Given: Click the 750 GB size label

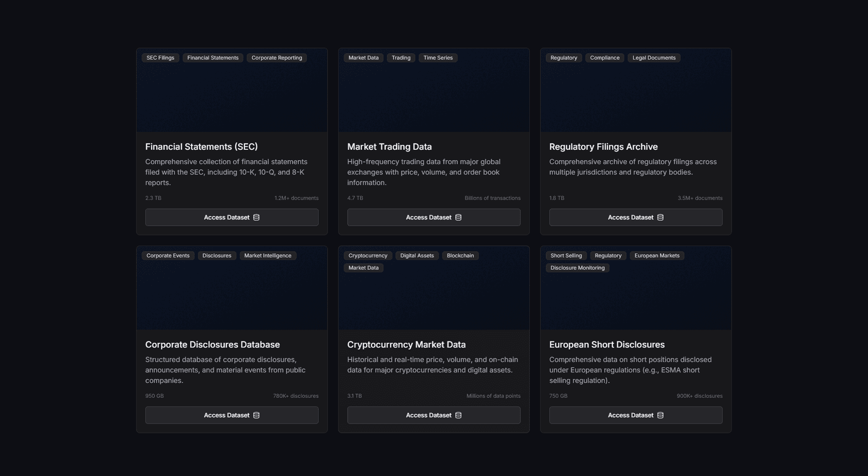Looking at the screenshot, I should (558, 396).
